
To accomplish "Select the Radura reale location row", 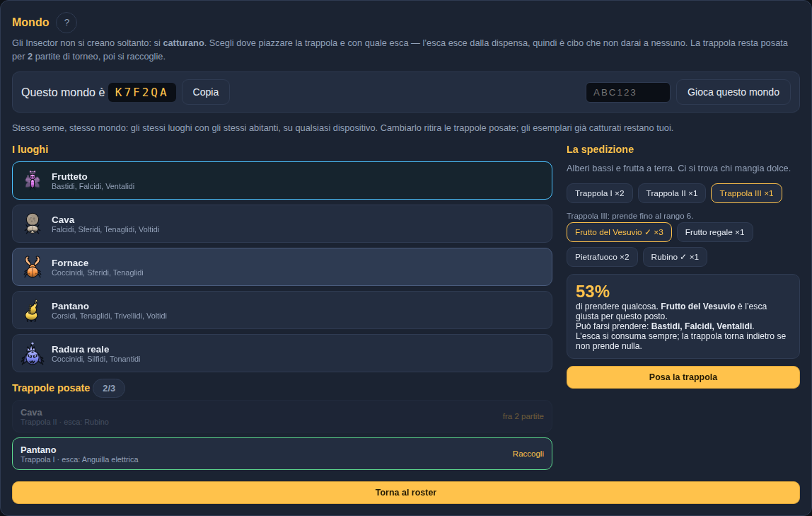I will [x=282, y=353].
